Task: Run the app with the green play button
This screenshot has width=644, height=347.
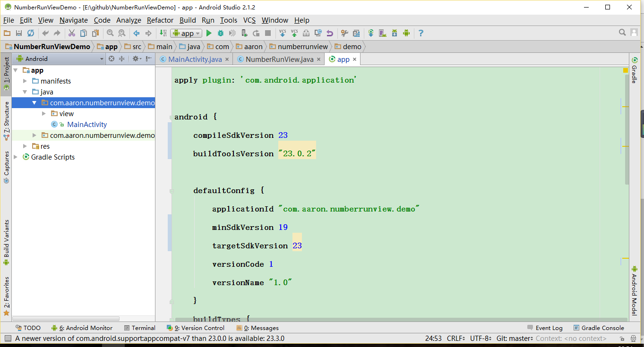Action: point(209,33)
